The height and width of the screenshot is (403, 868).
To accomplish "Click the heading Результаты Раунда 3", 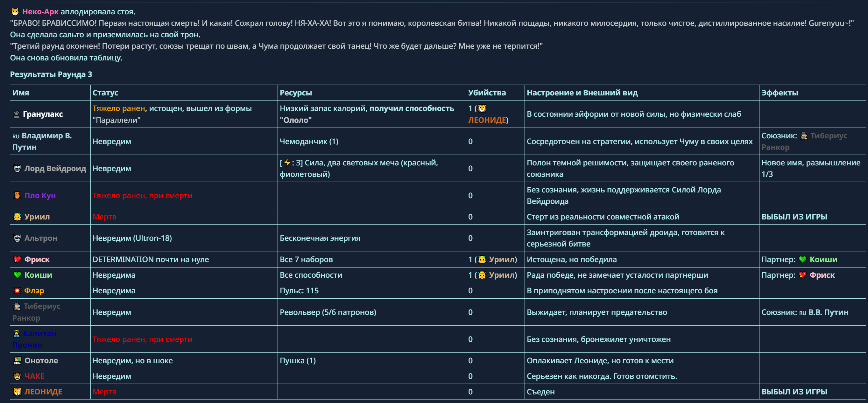I will [51, 74].
